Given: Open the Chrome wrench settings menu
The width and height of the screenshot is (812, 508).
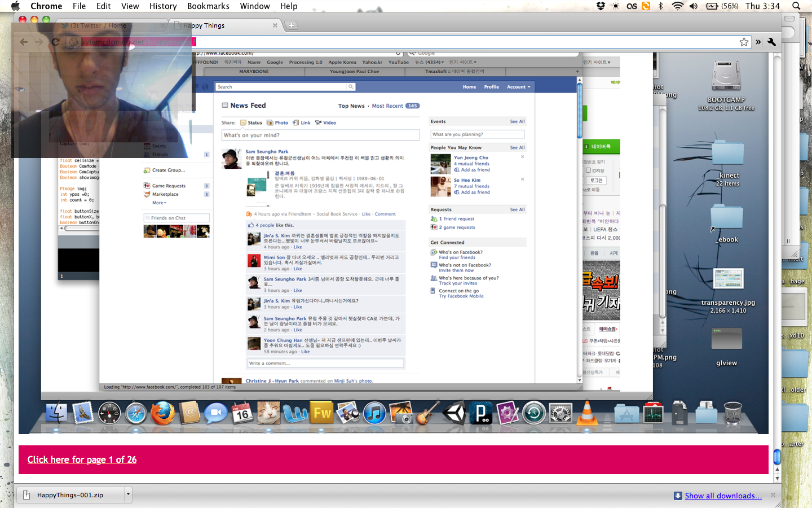Looking at the screenshot, I should click(772, 42).
